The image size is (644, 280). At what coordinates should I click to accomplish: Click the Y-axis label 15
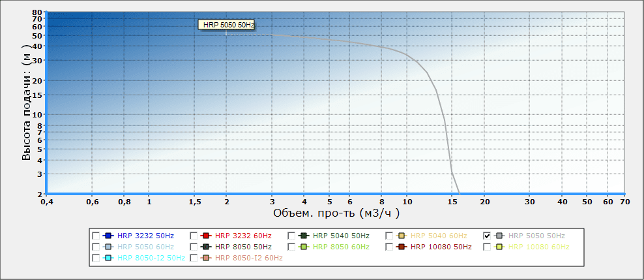pos(37,95)
